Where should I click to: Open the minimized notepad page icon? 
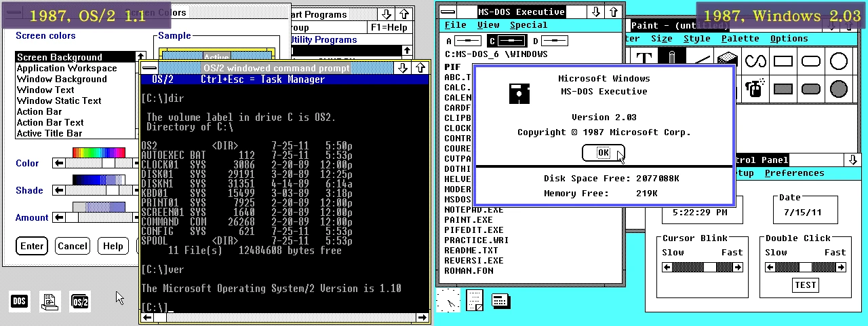click(475, 300)
